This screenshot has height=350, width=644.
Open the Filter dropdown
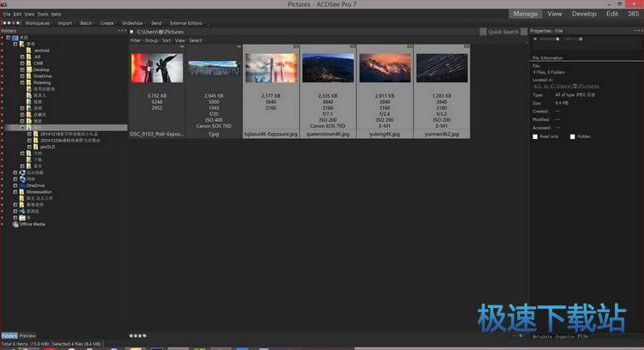pyautogui.click(x=136, y=40)
